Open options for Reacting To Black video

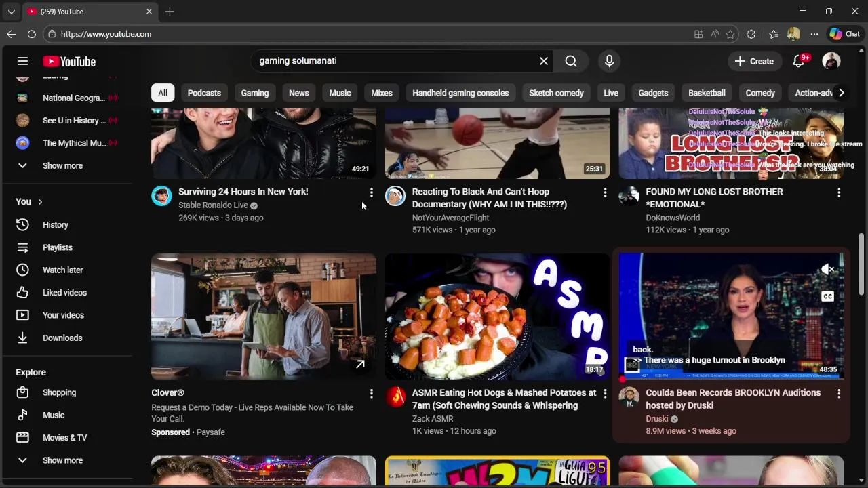tap(605, 192)
